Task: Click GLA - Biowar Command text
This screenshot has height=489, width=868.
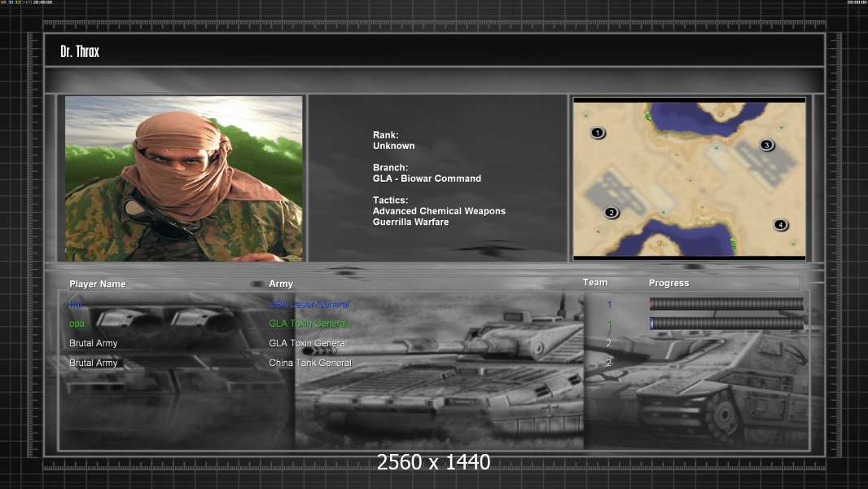Action: click(427, 178)
